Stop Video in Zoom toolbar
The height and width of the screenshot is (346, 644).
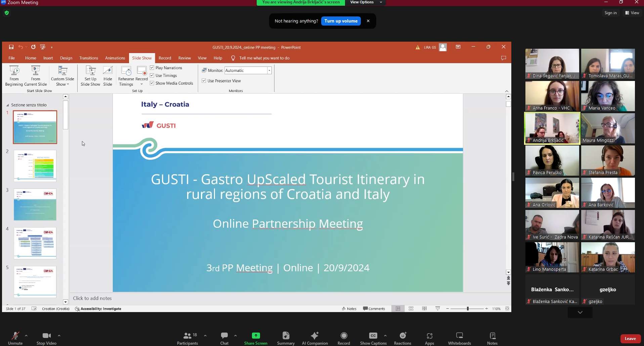46,338
